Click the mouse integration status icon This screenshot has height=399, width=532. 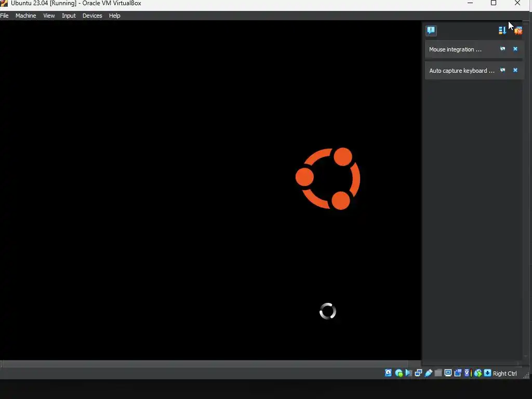478,373
